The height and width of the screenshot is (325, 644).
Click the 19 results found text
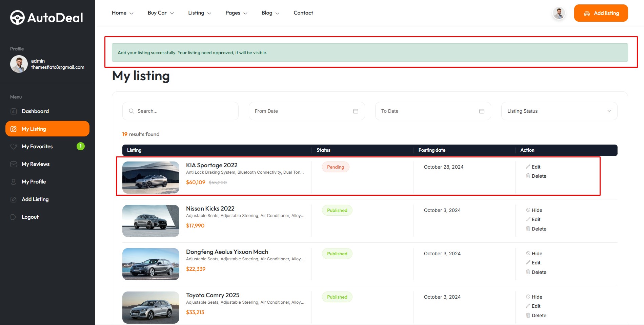pos(141,134)
